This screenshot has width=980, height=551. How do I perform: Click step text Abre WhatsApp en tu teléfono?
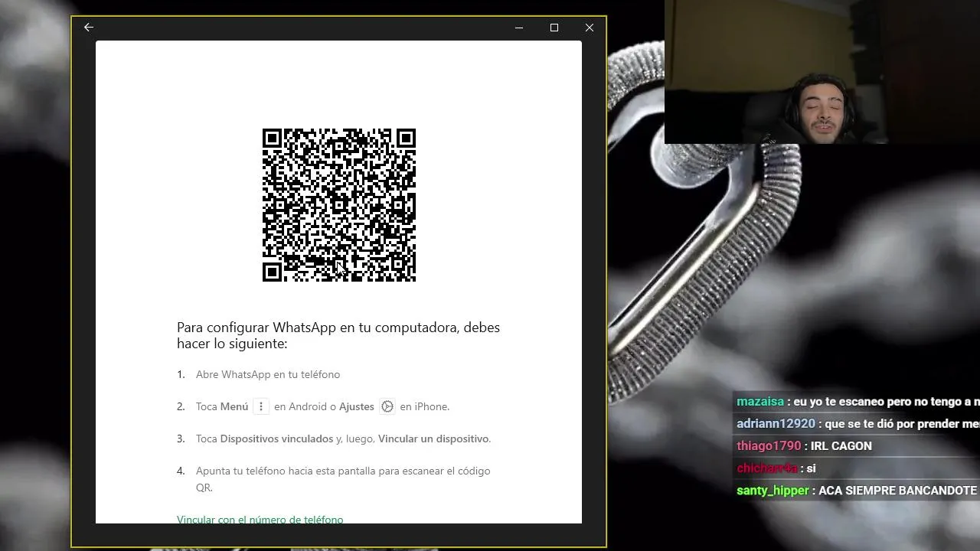(268, 374)
